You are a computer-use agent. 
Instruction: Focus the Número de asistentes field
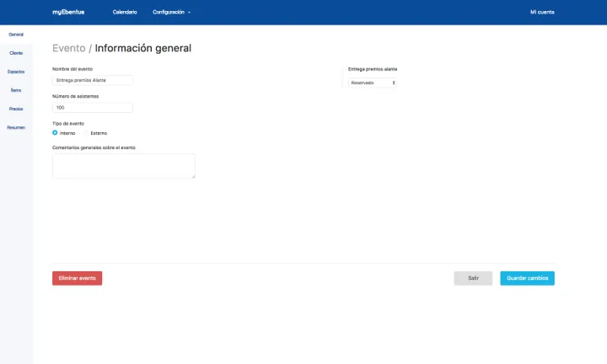[92, 108]
